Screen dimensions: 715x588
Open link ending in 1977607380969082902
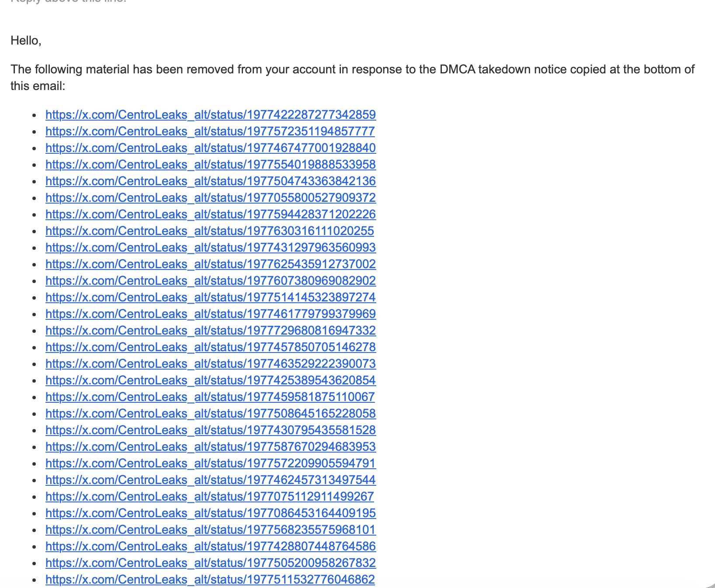(x=211, y=281)
